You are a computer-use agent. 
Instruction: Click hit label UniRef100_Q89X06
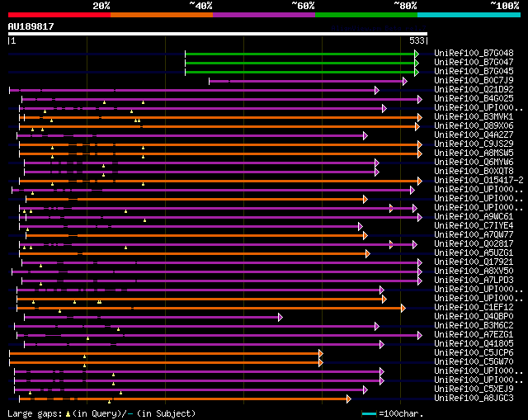point(474,125)
